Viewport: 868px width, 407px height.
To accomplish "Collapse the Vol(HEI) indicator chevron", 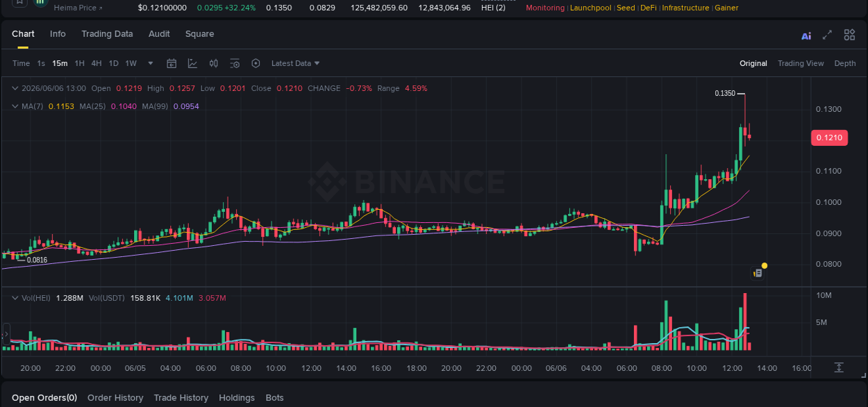I will click(x=16, y=298).
